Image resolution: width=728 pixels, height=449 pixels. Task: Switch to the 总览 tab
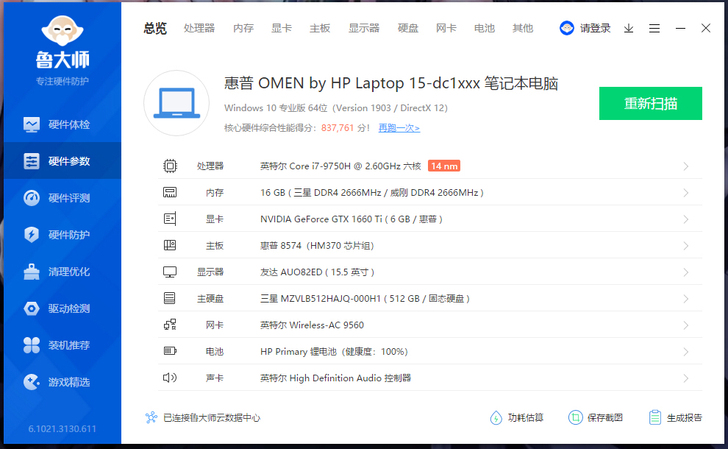click(155, 28)
